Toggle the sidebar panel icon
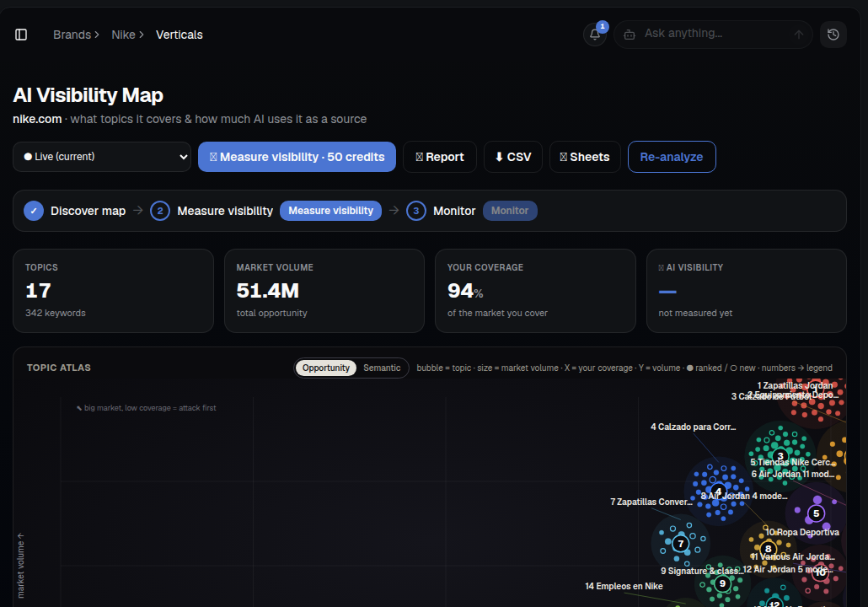 coord(21,35)
